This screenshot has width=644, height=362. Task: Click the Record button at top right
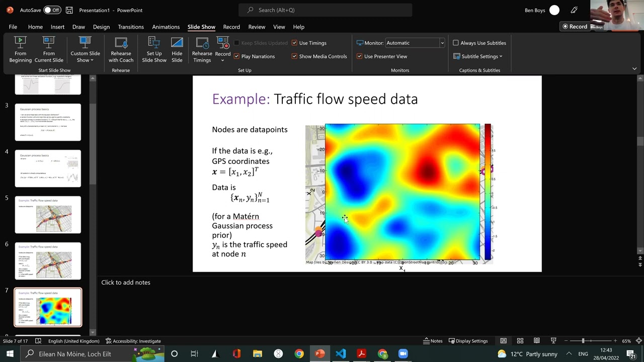tap(575, 27)
